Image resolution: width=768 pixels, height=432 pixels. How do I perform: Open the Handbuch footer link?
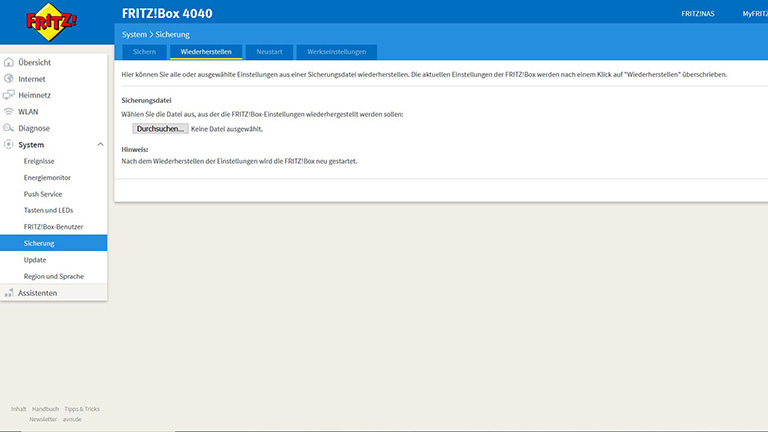45,409
